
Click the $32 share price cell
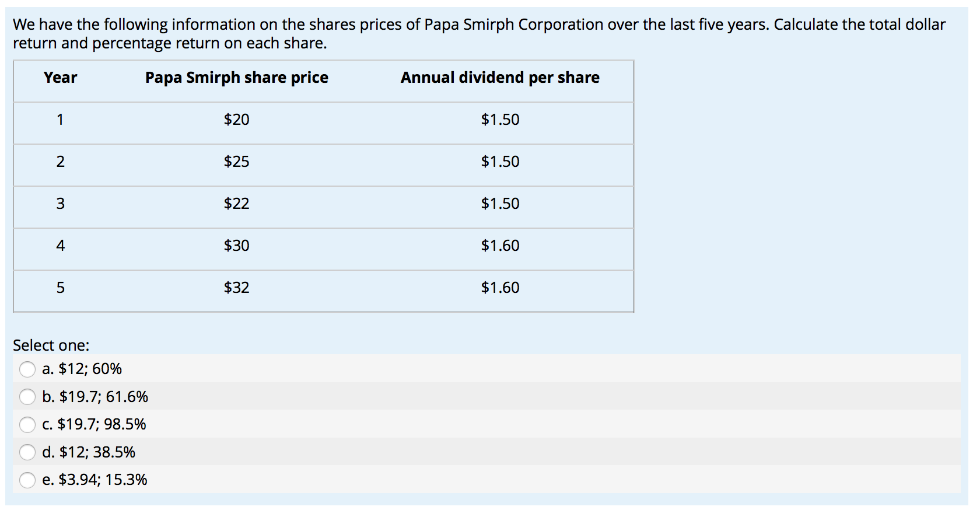[x=236, y=288]
